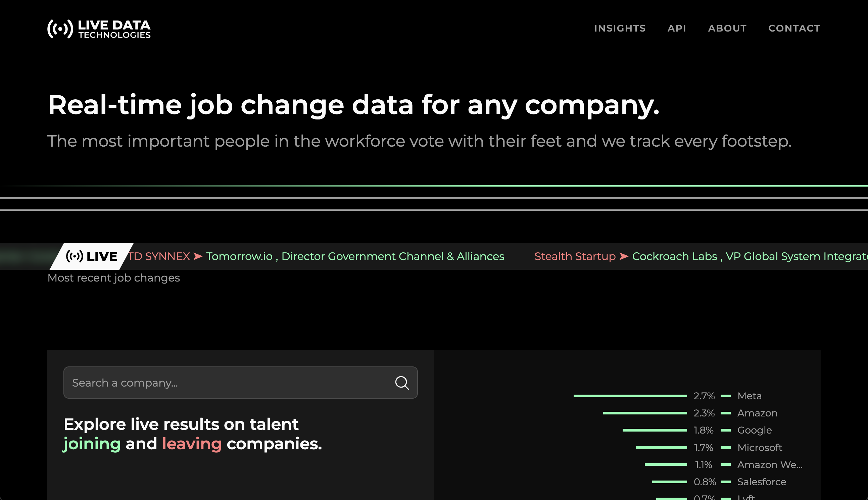Open Cockroach Labs ticker link
Viewport: 868px width, 500px height.
pyautogui.click(x=674, y=256)
